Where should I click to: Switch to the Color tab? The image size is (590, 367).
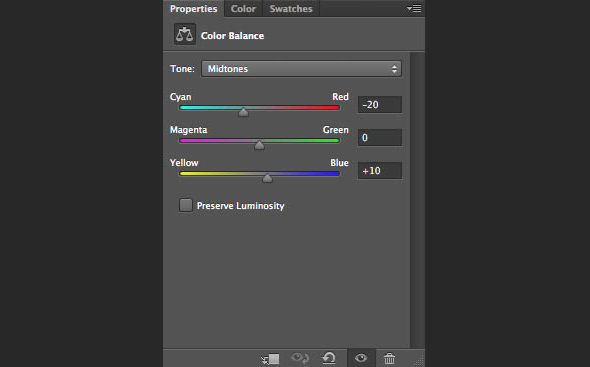click(243, 9)
